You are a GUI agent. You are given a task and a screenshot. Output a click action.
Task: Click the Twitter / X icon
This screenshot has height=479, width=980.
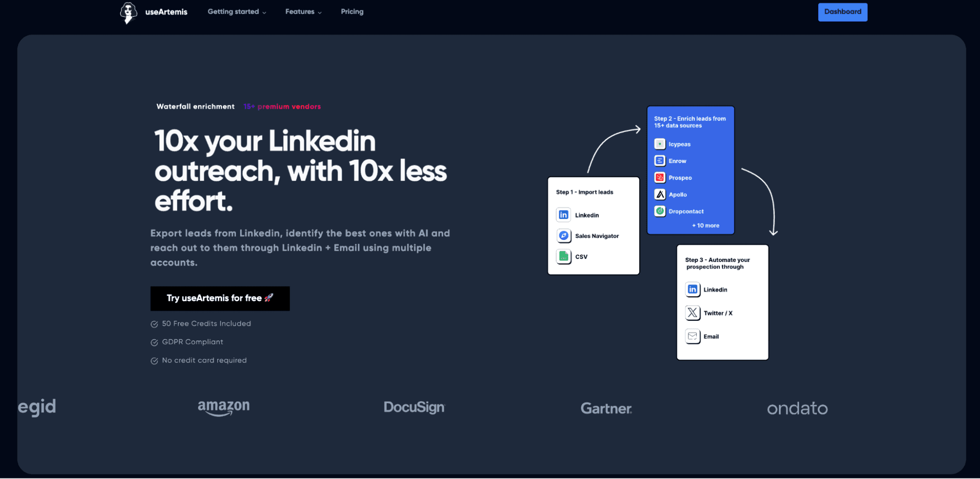[x=692, y=313]
